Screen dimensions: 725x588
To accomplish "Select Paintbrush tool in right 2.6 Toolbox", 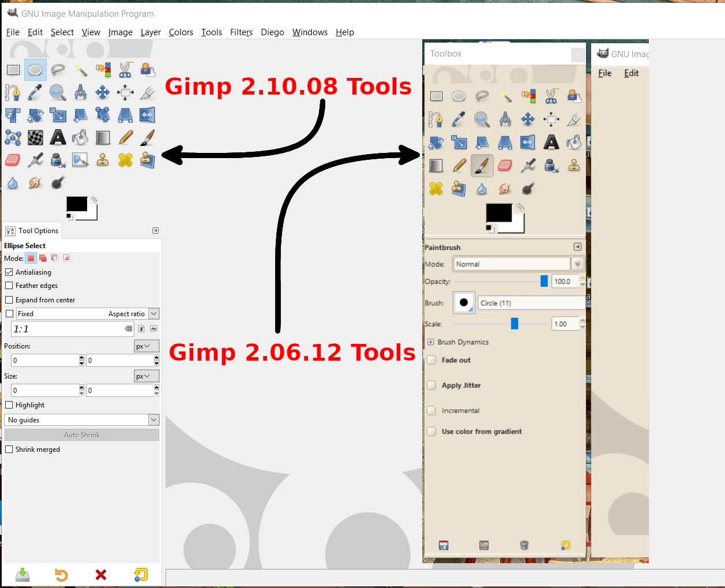I will tap(482, 166).
